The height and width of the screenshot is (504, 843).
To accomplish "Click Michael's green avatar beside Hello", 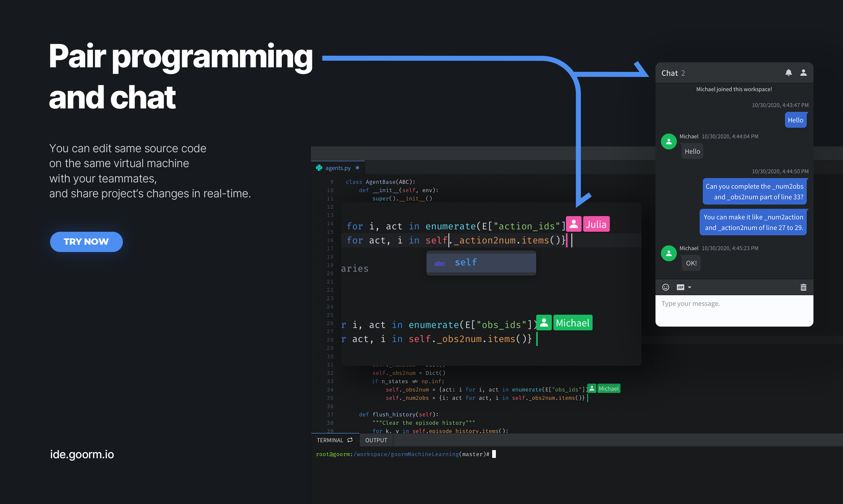I will pyautogui.click(x=669, y=142).
